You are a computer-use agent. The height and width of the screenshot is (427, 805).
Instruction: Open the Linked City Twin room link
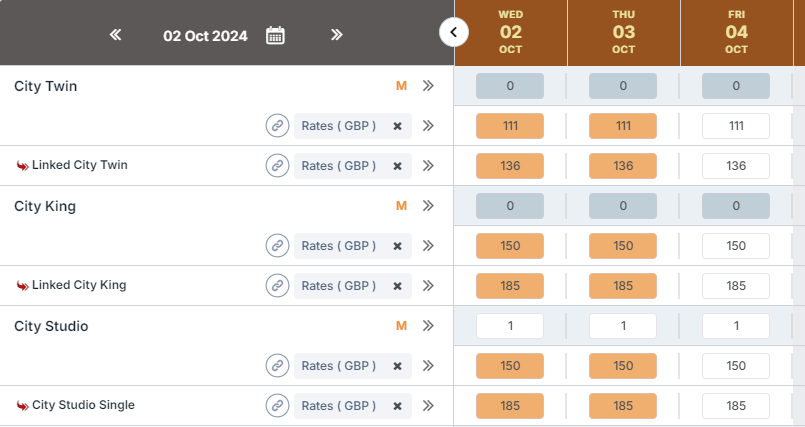(79, 165)
